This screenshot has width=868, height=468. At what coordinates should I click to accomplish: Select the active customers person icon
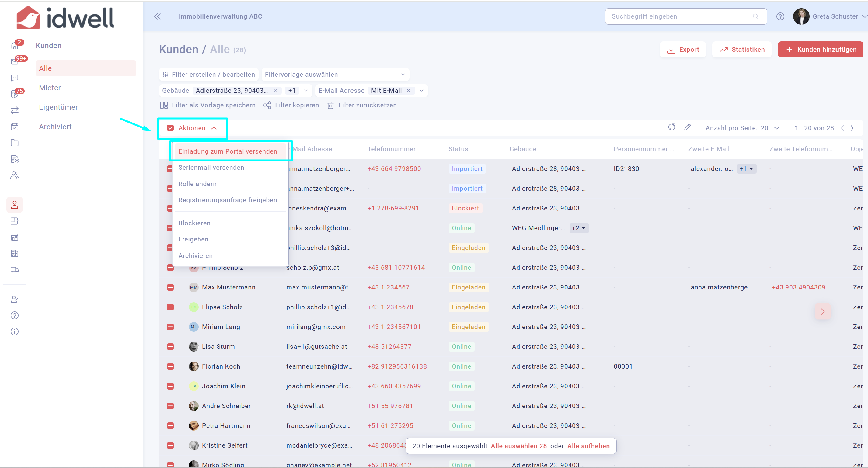15,205
